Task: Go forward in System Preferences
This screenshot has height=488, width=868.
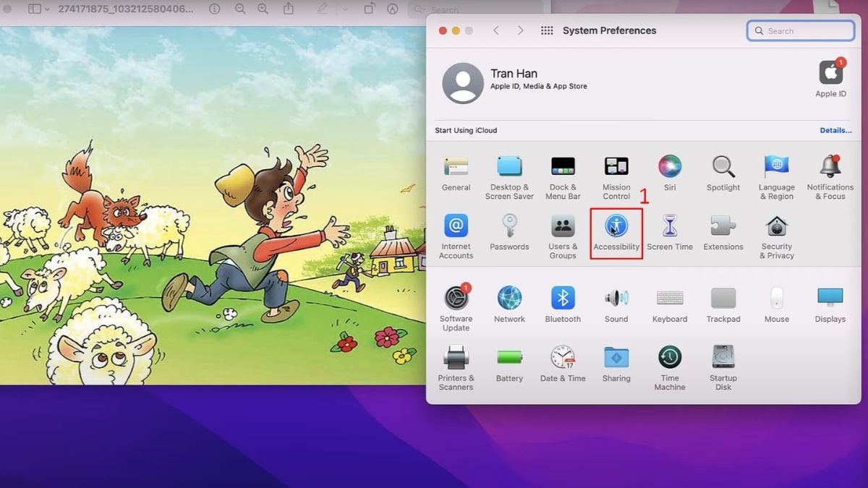Action: 520,30
